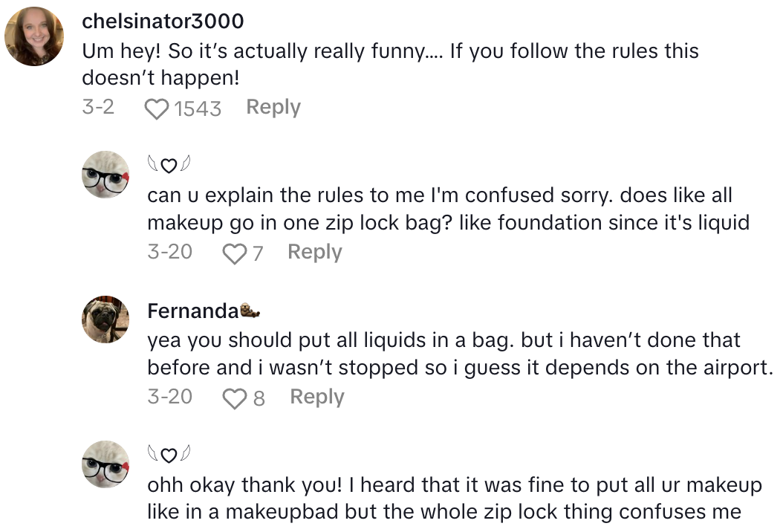Tap the heart beside the 7 likes count
This screenshot has height=532, width=783.
(x=234, y=254)
